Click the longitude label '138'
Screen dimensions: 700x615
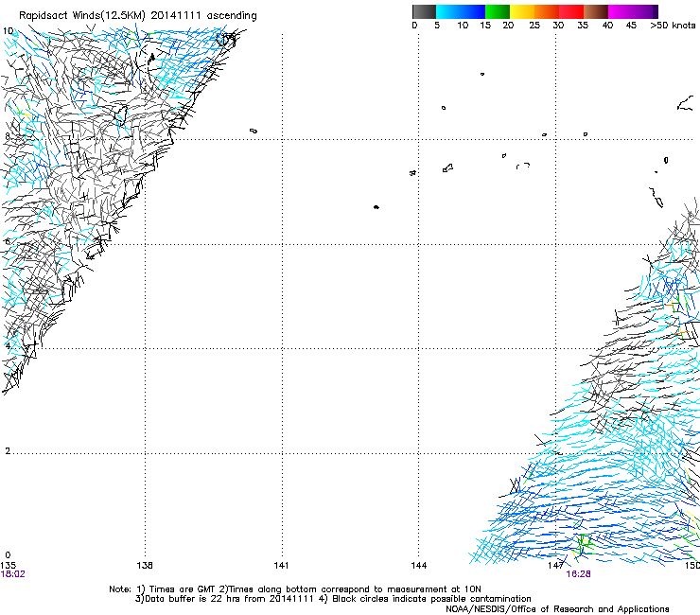144,565
